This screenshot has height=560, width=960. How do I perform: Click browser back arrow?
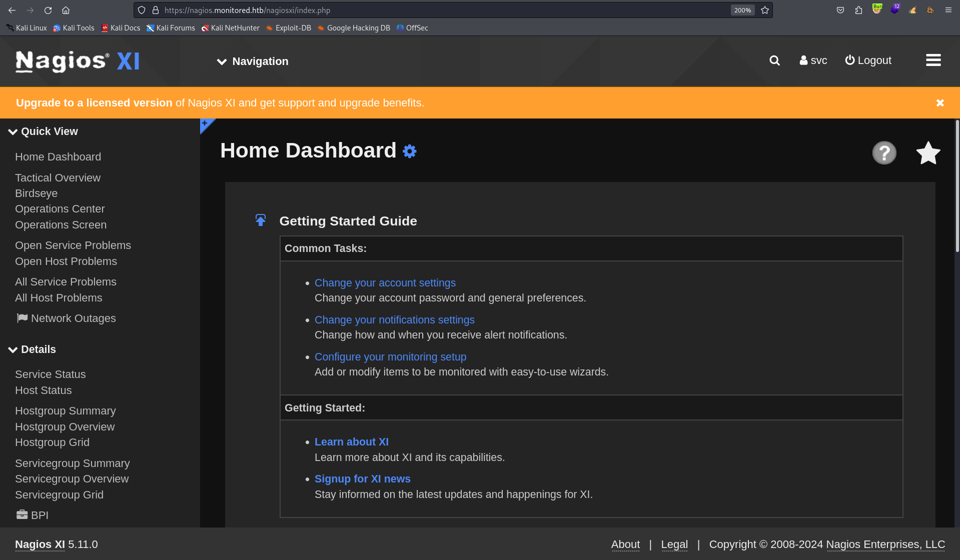[12, 10]
